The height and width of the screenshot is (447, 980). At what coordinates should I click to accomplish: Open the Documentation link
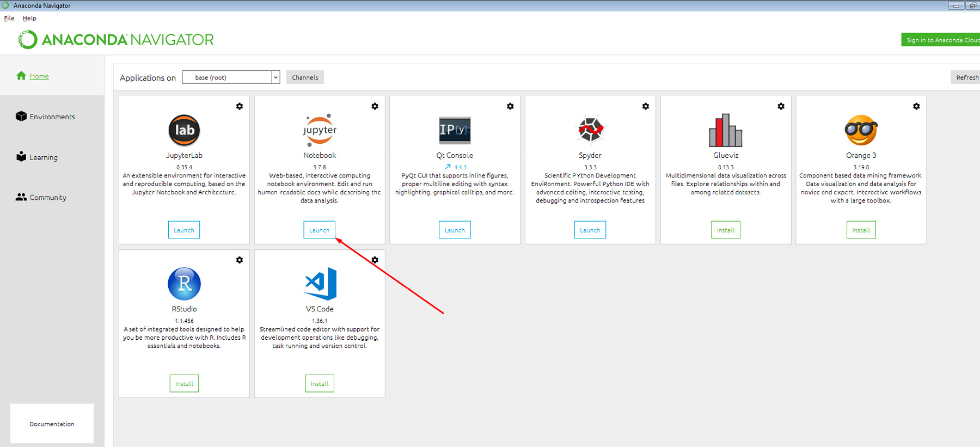tap(52, 424)
